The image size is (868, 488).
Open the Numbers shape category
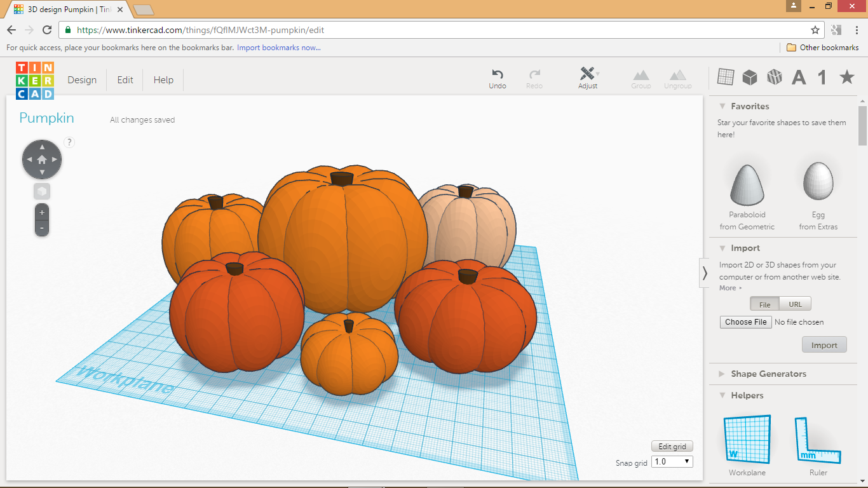[x=821, y=76]
